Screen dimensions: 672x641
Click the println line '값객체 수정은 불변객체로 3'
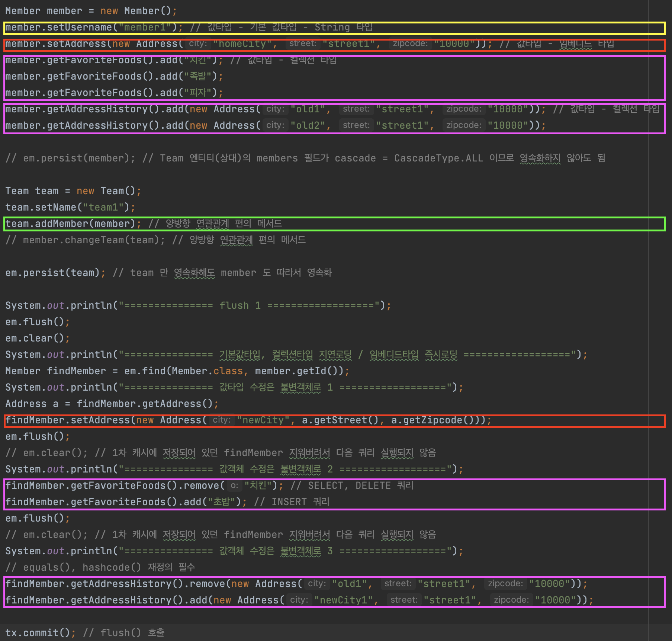(234, 551)
